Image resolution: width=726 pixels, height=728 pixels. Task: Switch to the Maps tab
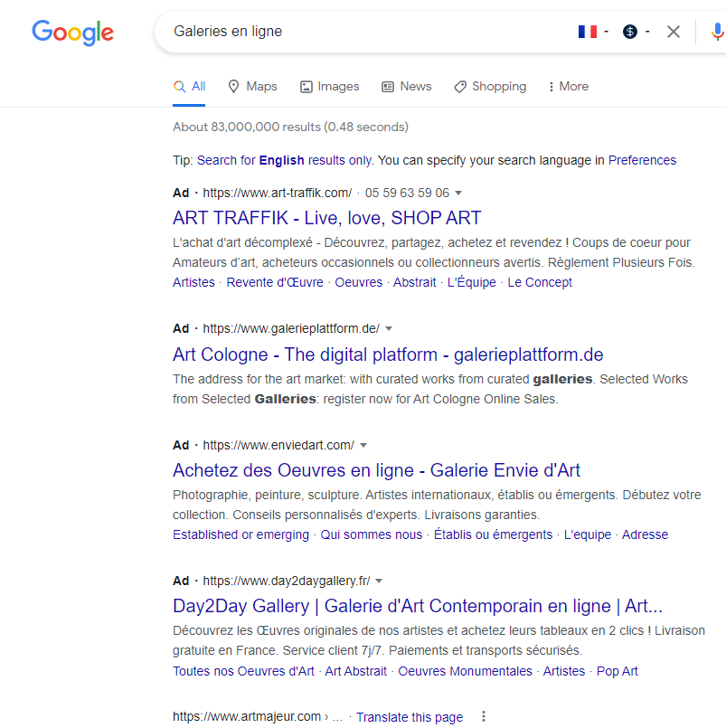tap(252, 86)
